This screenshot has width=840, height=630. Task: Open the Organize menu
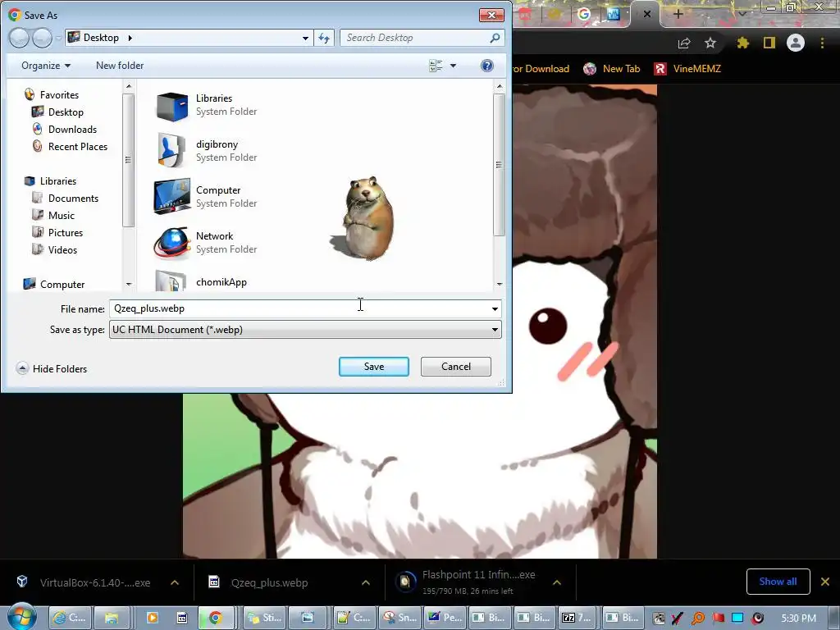pyautogui.click(x=46, y=66)
